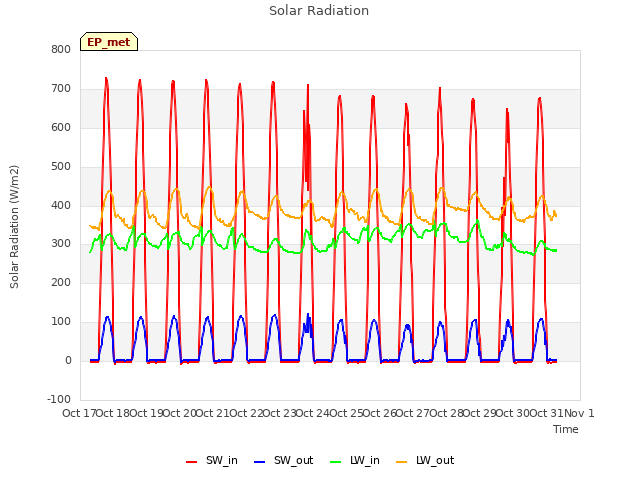Click the Time axis title
The height and width of the screenshot is (480, 640).
(x=566, y=429)
